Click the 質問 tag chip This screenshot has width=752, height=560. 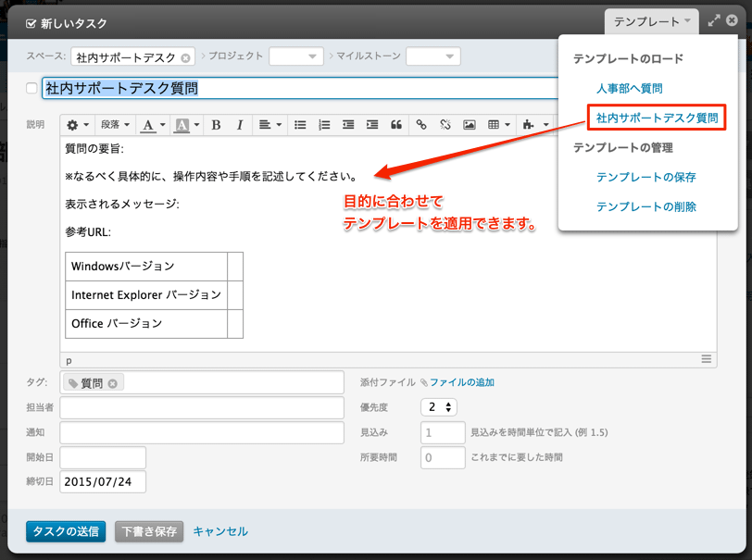click(x=94, y=383)
